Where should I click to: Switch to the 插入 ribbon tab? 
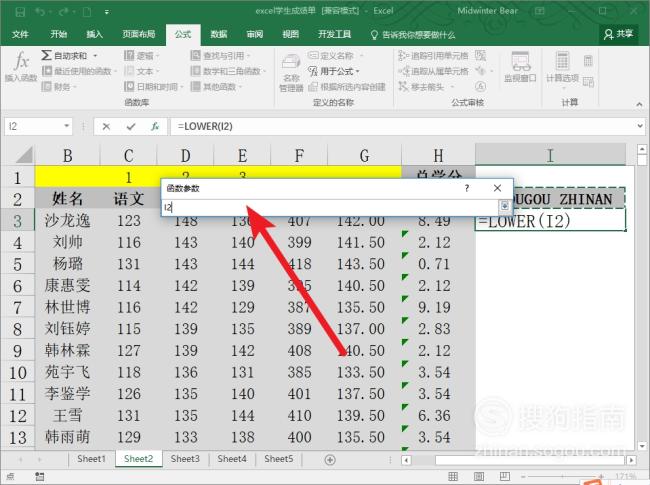[x=94, y=34]
